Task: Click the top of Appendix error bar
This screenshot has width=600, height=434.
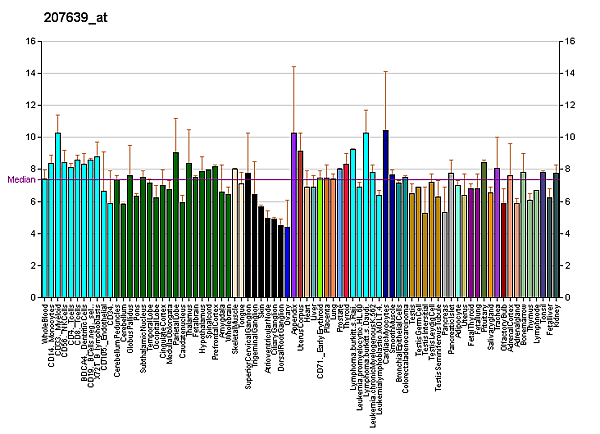Action: 294,66
